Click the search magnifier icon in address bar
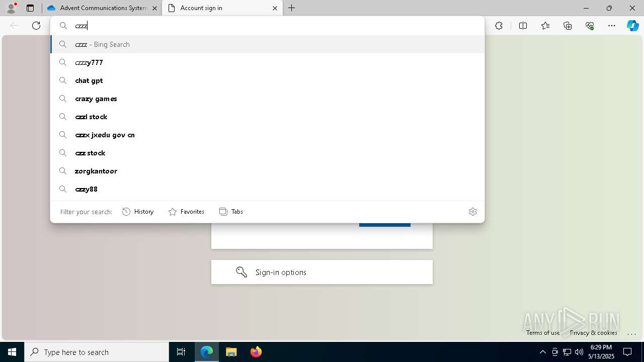Screen dimensions: 644x362 pyautogui.click(x=63, y=26)
